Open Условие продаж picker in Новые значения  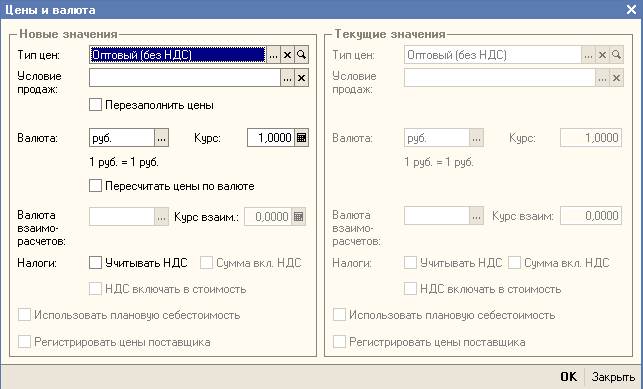coord(287,78)
